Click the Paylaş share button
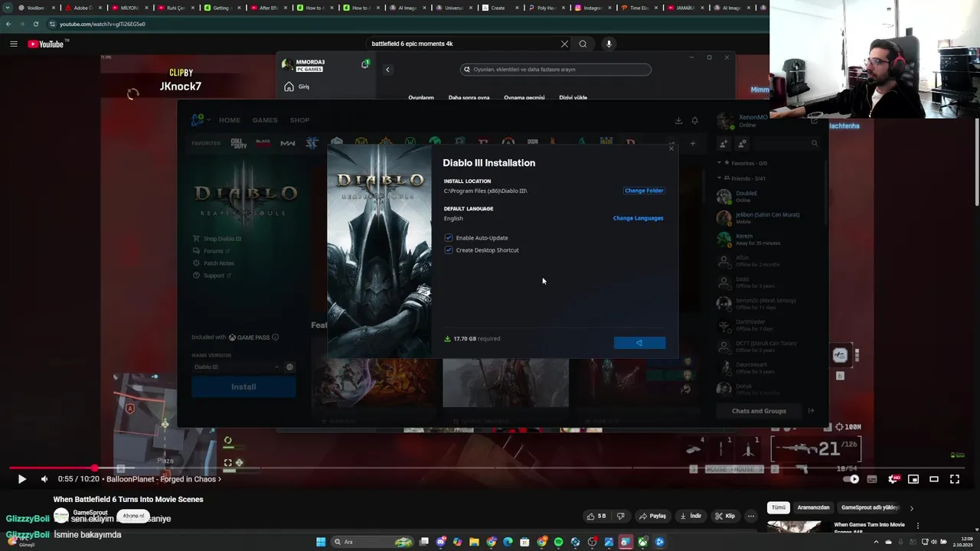The height and width of the screenshot is (551, 980). pyautogui.click(x=653, y=516)
